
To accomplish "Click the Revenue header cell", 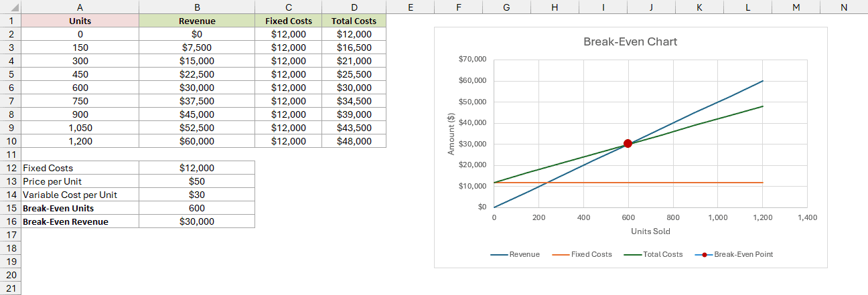I will tap(197, 21).
